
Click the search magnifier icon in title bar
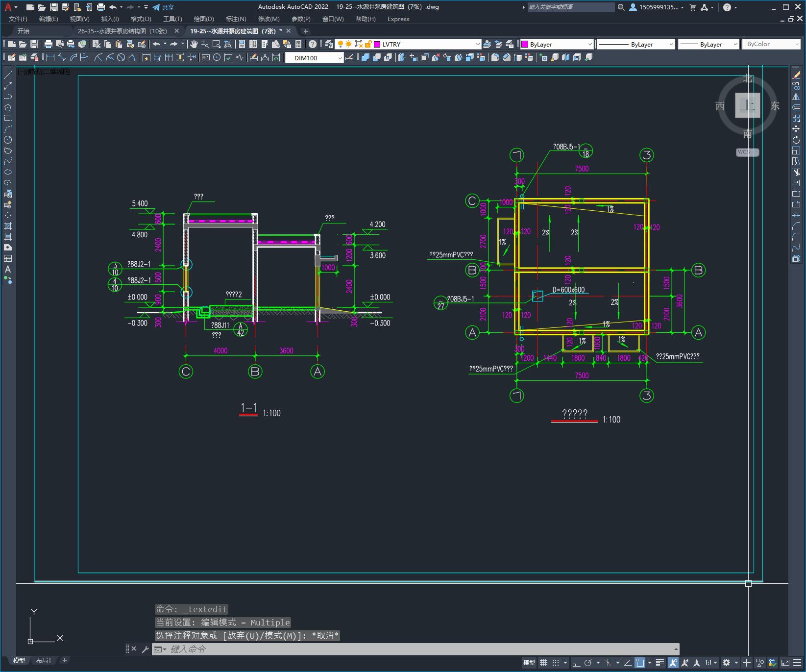coord(621,7)
